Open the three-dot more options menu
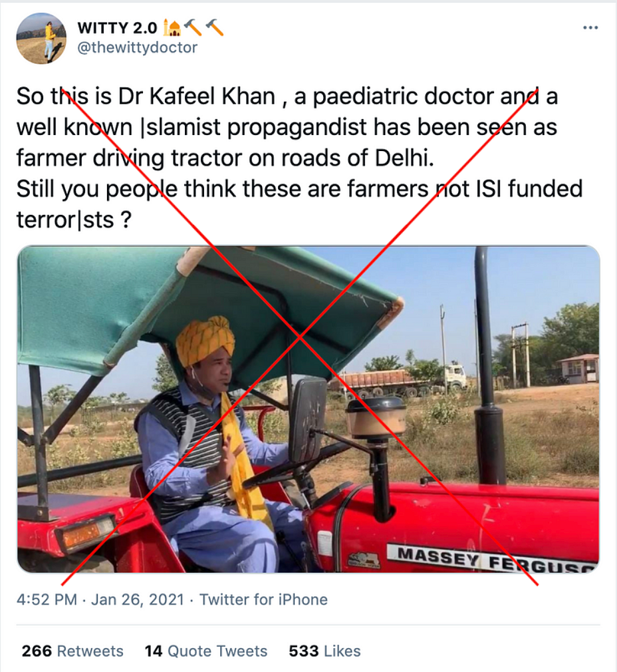Image resolution: width=617 pixels, height=672 pixels. tap(590, 28)
